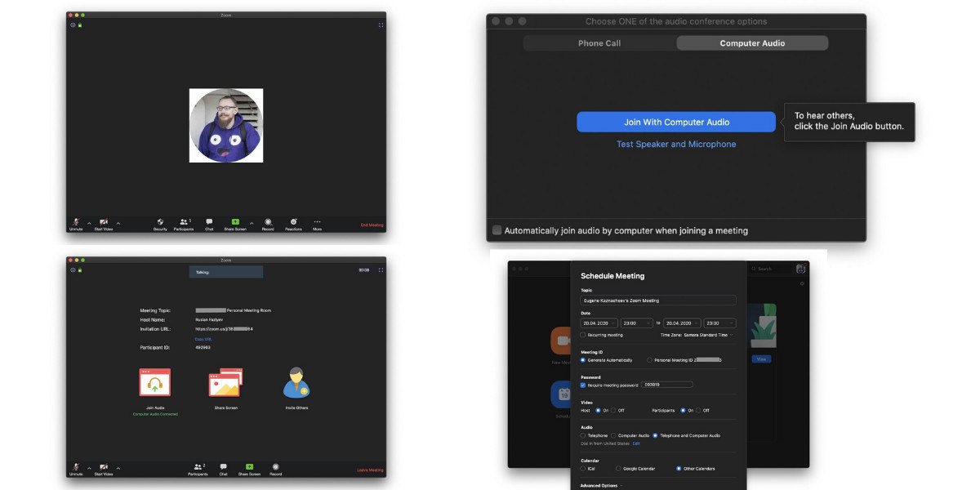Open the 23:30 end time dropdown
The height and width of the screenshot is (490, 980).
719,323
